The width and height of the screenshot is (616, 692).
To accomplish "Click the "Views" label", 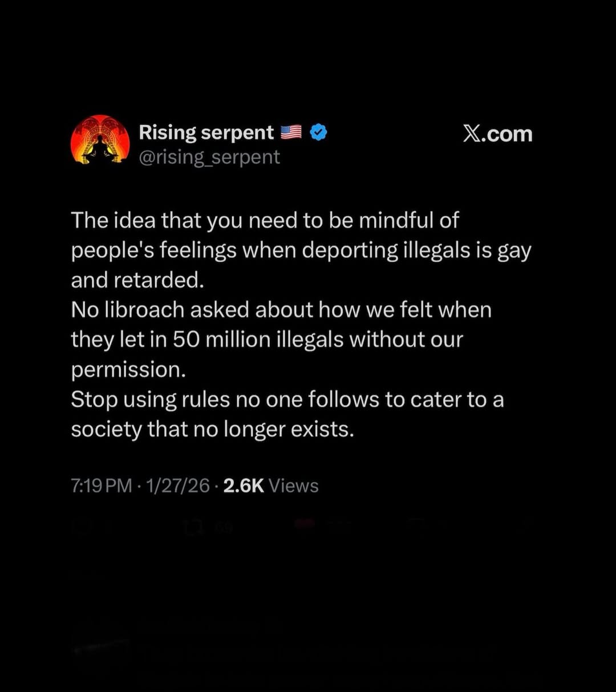I will pyautogui.click(x=294, y=485).
